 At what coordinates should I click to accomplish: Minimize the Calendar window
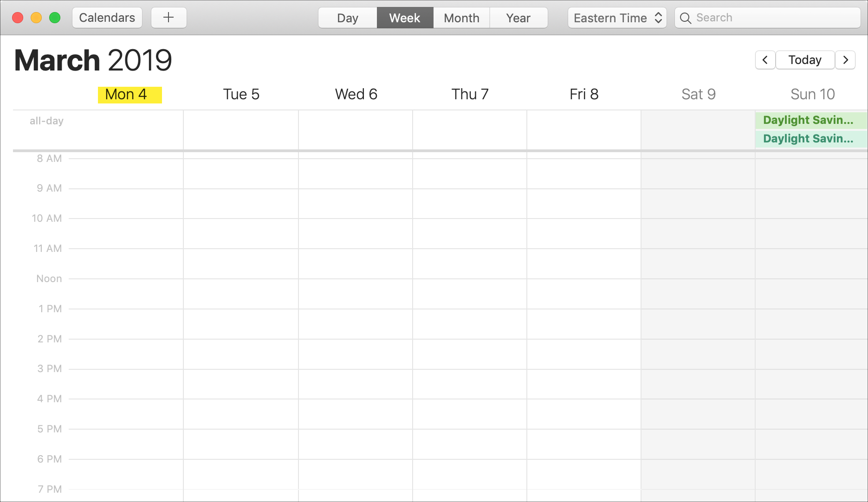(x=36, y=18)
